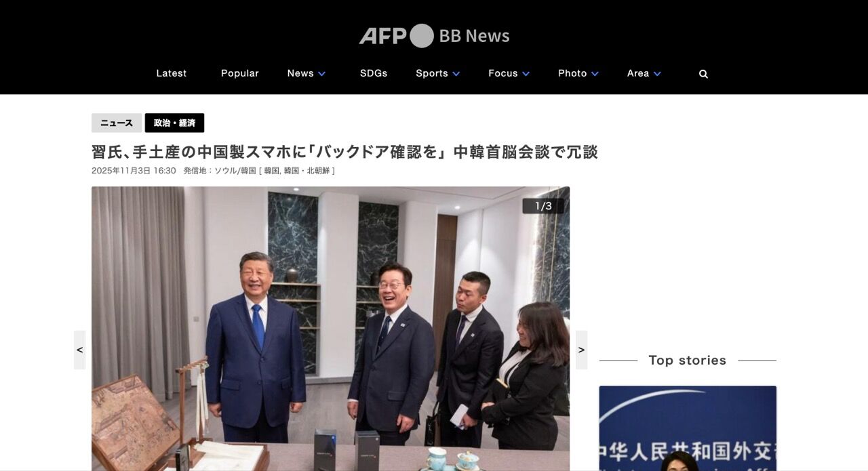This screenshot has height=471, width=868.
Task: Open the Top stories thumbnail image
Action: click(x=688, y=428)
